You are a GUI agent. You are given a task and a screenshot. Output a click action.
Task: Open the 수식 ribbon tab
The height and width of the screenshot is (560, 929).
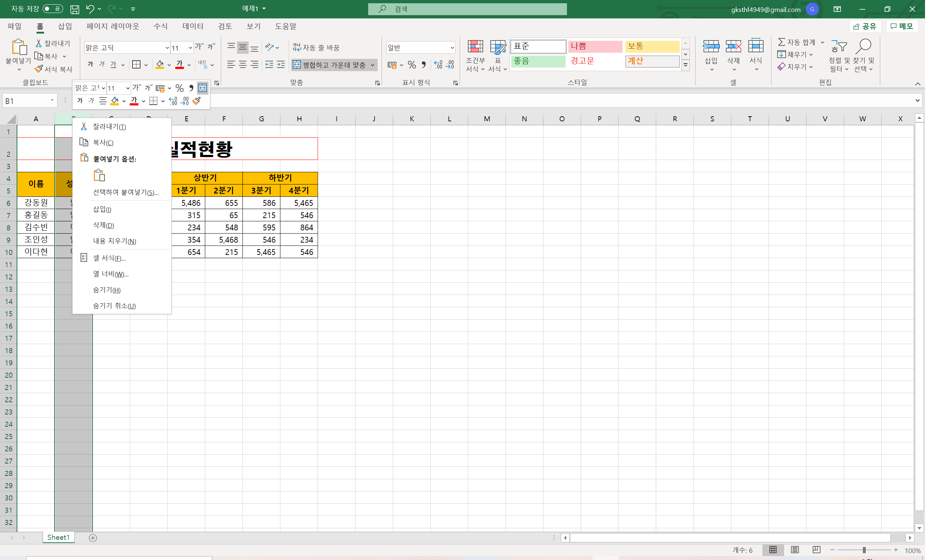point(160,26)
